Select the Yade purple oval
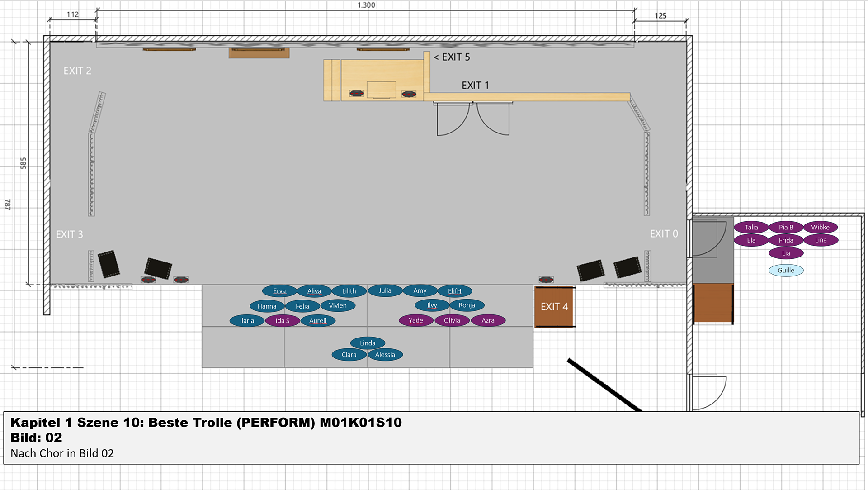Screen dimensions: 868x490 pos(416,320)
